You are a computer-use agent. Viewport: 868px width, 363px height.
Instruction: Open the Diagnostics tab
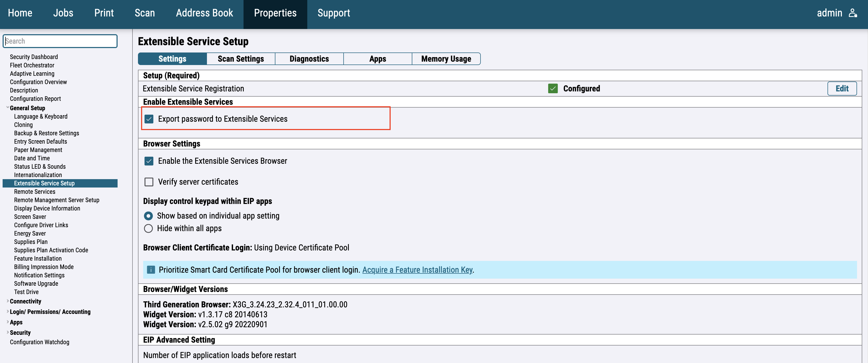[309, 59]
